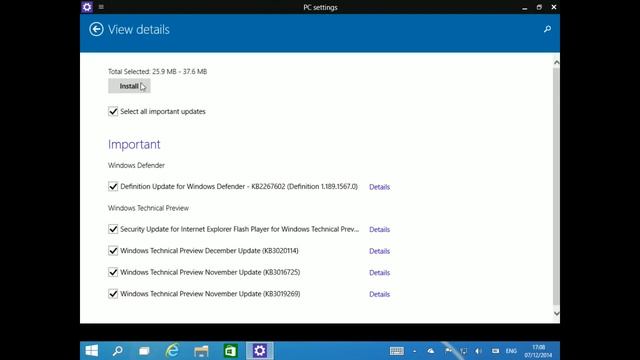Minimize the PC settings window
640x360 pixels.
pyautogui.click(x=524, y=7)
